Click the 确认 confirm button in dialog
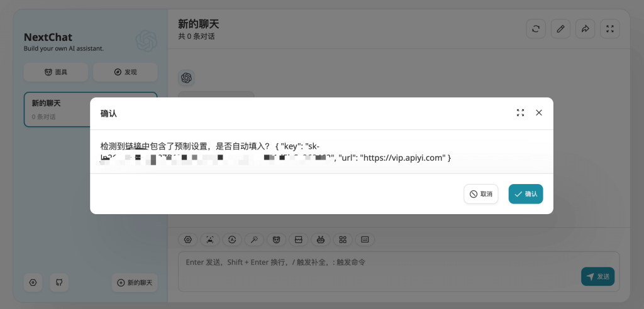This screenshot has width=644, height=309. (x=525, y=194)
